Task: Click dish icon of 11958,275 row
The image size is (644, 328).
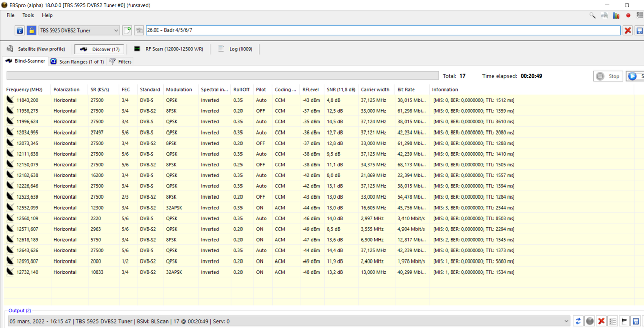Action: 10,110
